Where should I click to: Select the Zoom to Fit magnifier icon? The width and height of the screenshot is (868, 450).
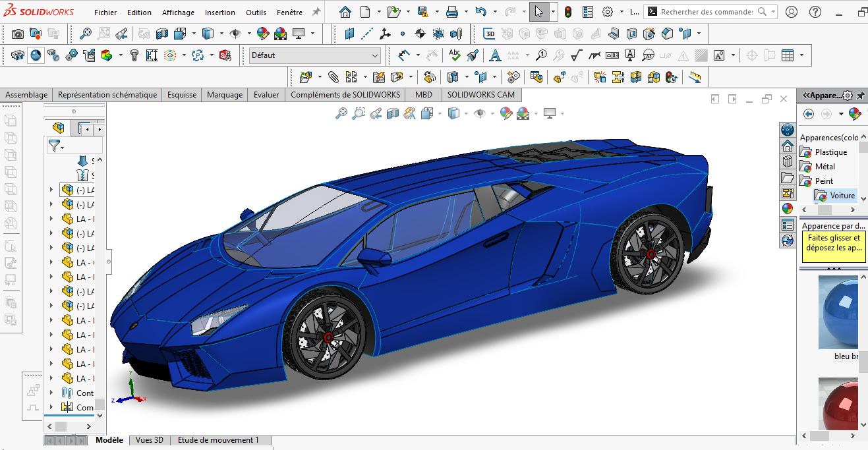click(341, 113)
